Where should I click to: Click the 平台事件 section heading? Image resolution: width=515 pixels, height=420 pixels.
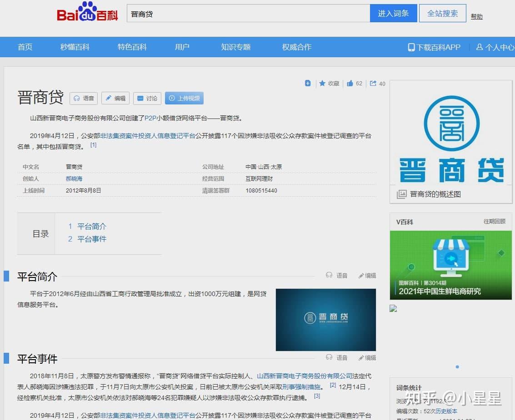37,359
